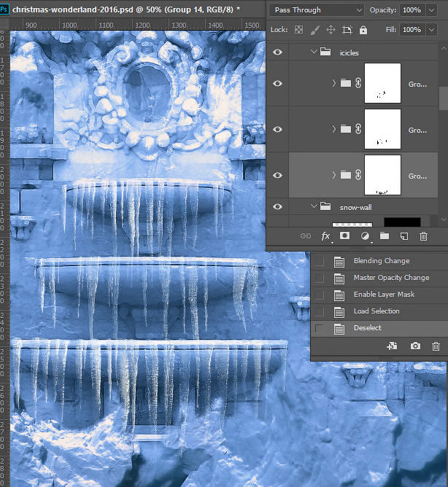
Task: Set history brush source box beside Deselect
Action: [x=320, y=328]
